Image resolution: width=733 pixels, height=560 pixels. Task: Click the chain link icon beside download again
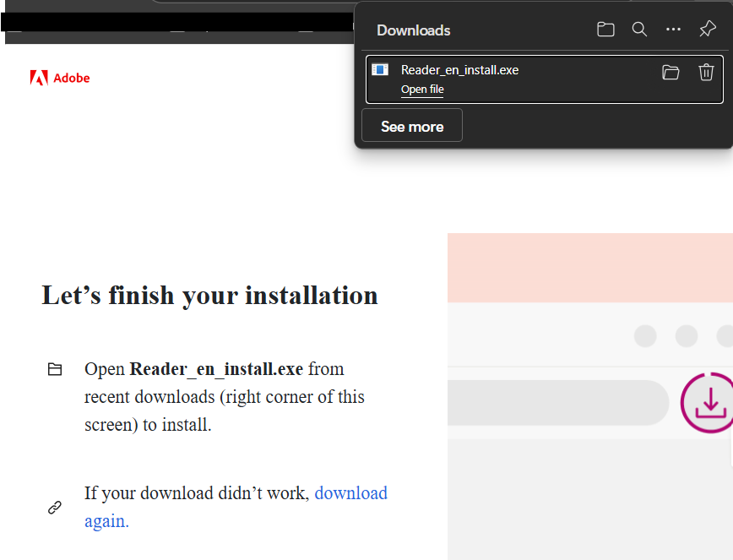[x=55, y=507]
